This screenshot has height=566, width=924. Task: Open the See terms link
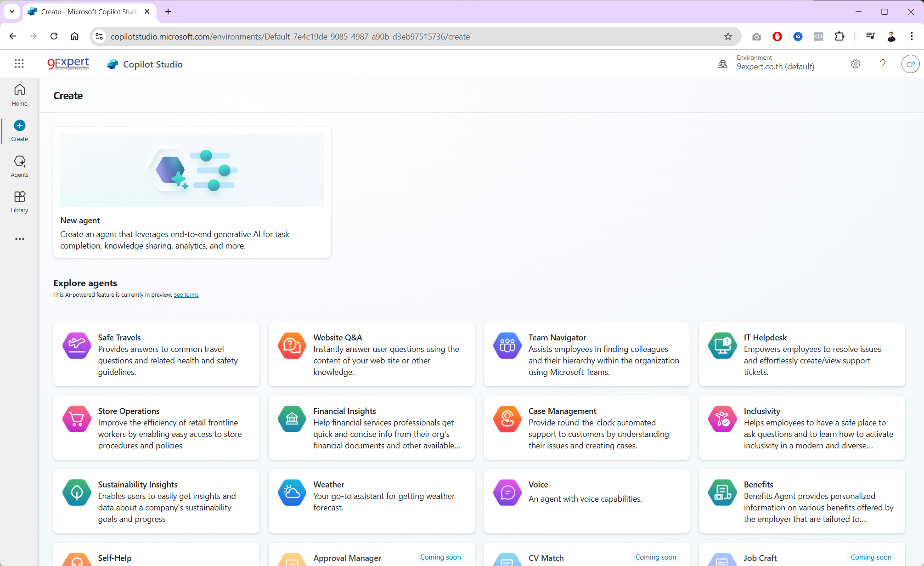pos(186,294)
